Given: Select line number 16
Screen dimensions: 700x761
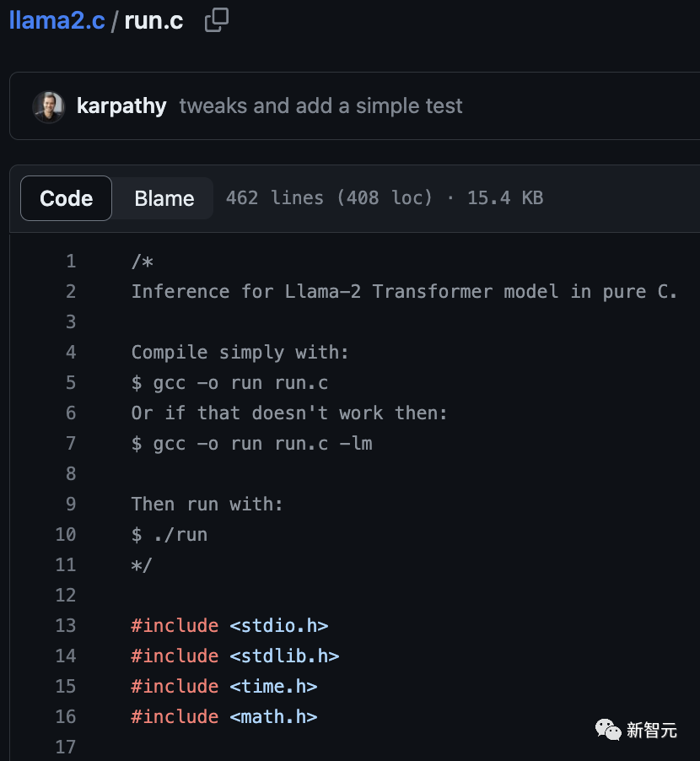Looking at the screenshot, I should click(66, 717).
